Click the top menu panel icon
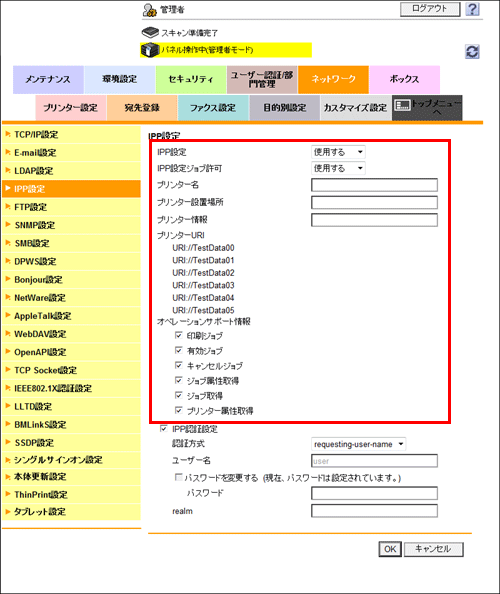The height and width of the screenshot is (594, 500). click(403, 105)
